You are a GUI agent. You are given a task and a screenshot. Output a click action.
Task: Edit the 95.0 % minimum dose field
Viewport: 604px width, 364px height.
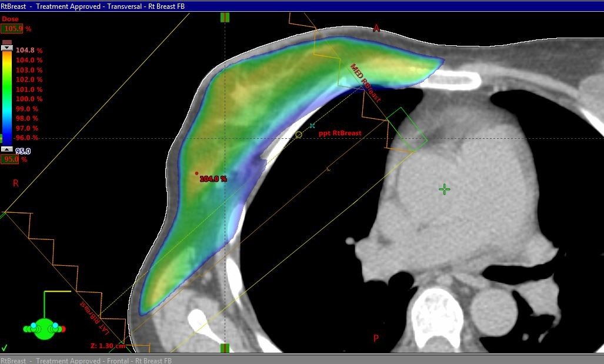coord(11,159)
